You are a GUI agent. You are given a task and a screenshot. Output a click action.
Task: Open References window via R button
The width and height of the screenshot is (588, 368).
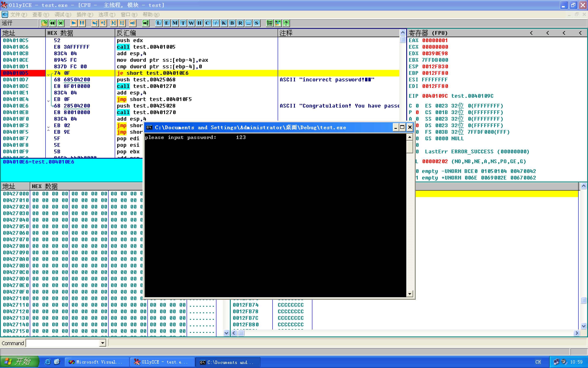click(240, 23)
